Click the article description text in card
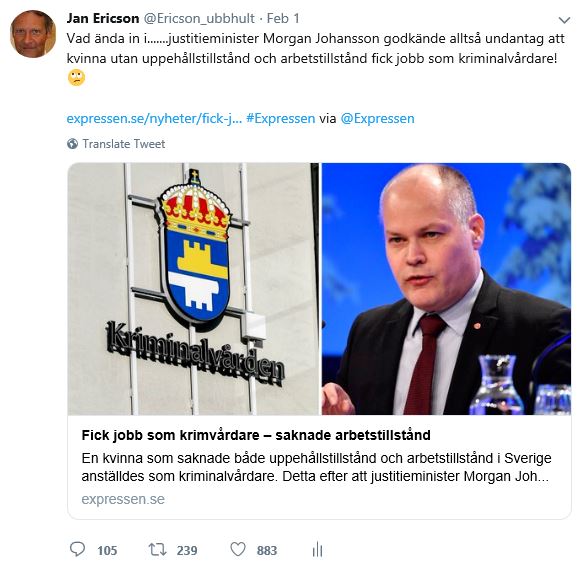Screen dimensions: 579x563 pyautogui.click(x=316, y=467)
